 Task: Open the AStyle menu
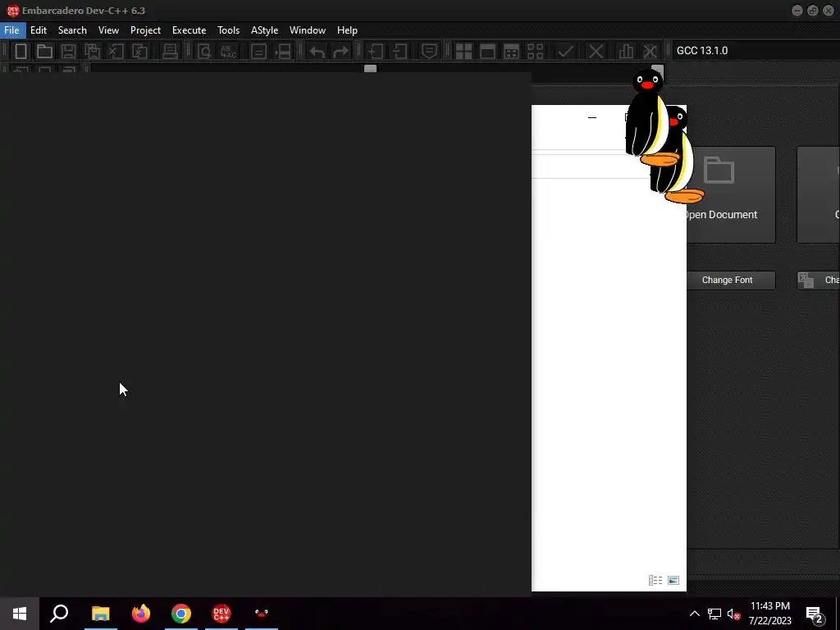(x=265, y=30)
